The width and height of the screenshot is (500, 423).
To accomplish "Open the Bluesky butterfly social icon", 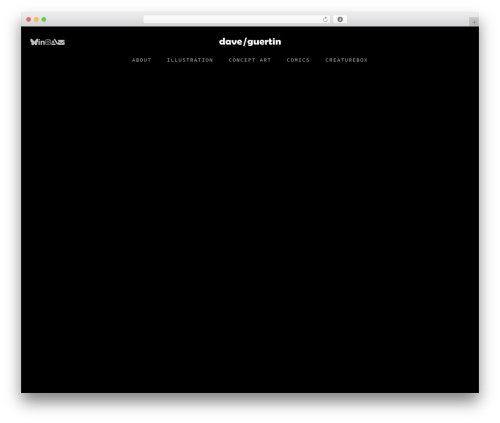I will click(x=33, y=42).
